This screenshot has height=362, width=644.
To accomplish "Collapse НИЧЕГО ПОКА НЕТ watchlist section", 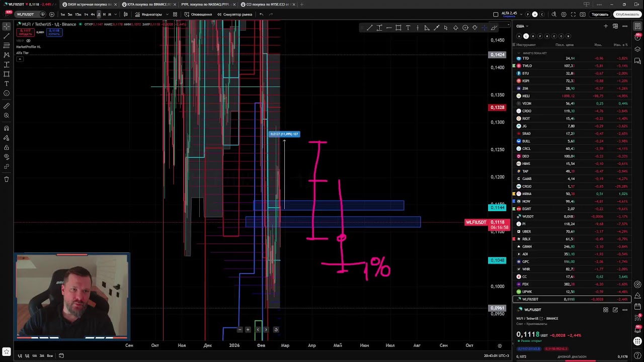I will pos(519,53).
